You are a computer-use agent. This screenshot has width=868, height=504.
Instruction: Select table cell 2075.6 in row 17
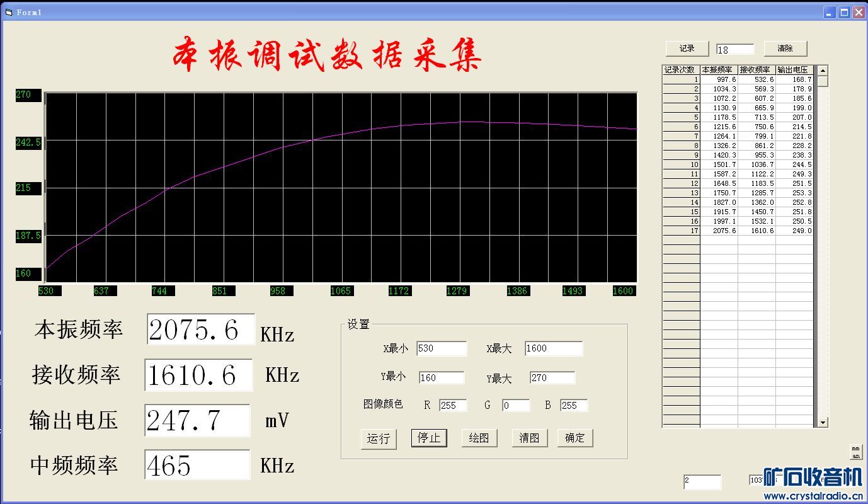(719, 231)
